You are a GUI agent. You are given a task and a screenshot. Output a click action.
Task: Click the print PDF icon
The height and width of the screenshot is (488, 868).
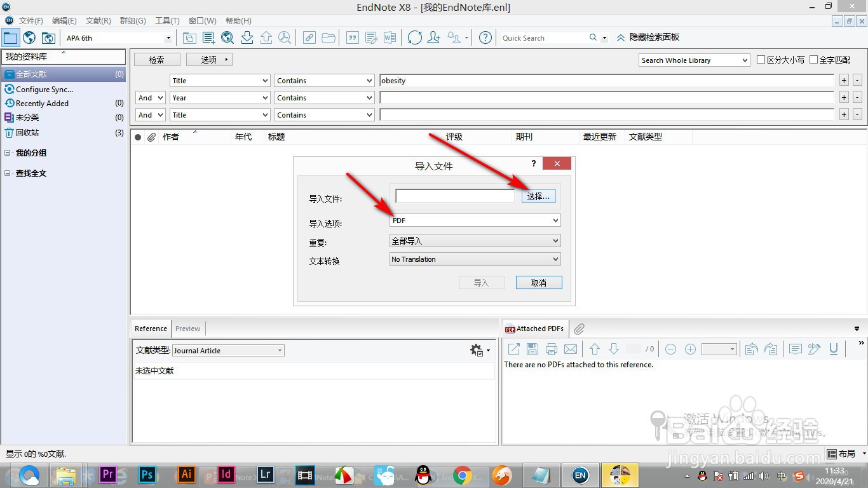(x=552, y=349)
